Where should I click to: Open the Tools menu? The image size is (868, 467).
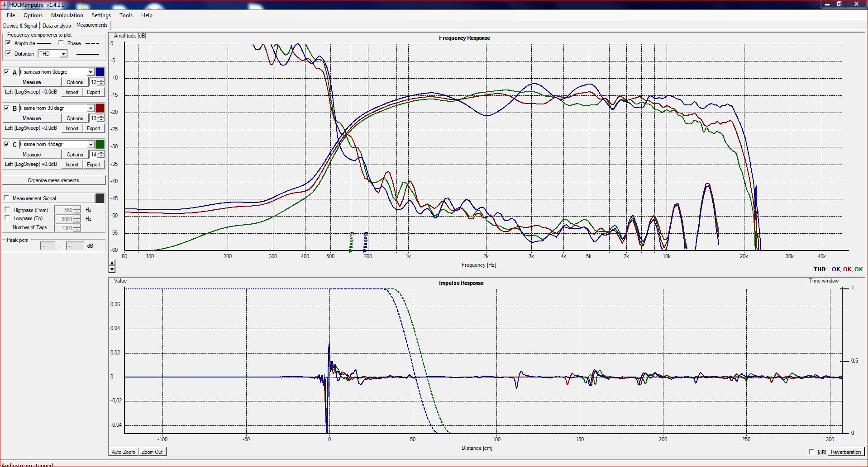tap(126, 15)
